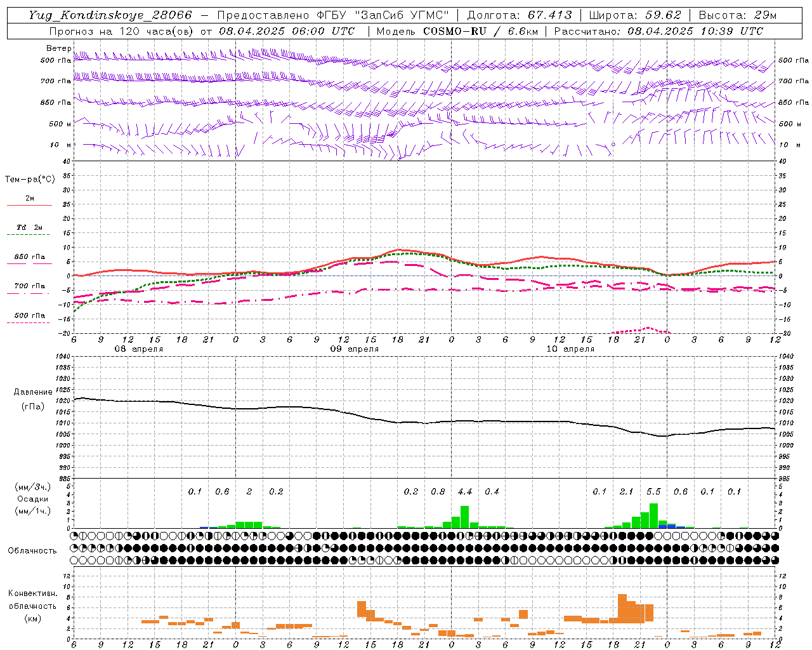Select the latitude value 59.62
This screenshot has height=650, width=812.
[664, 15]
